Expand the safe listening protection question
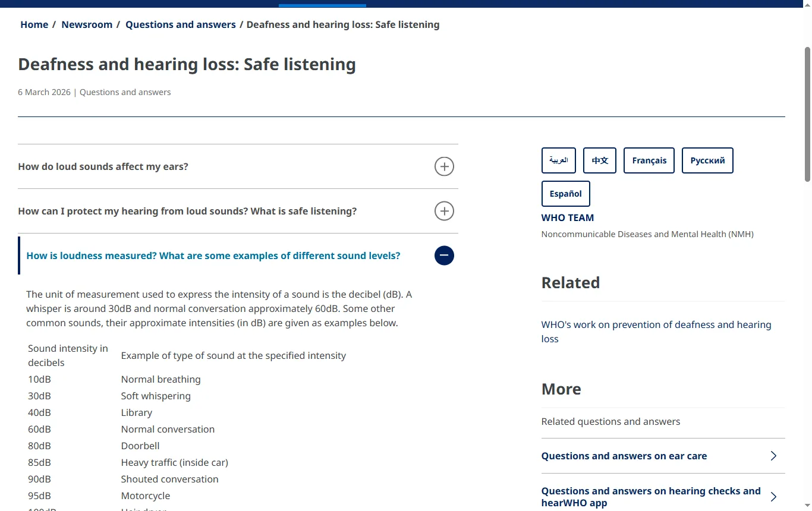This screenshot has height=511, width=812. [x=444, y=211]
